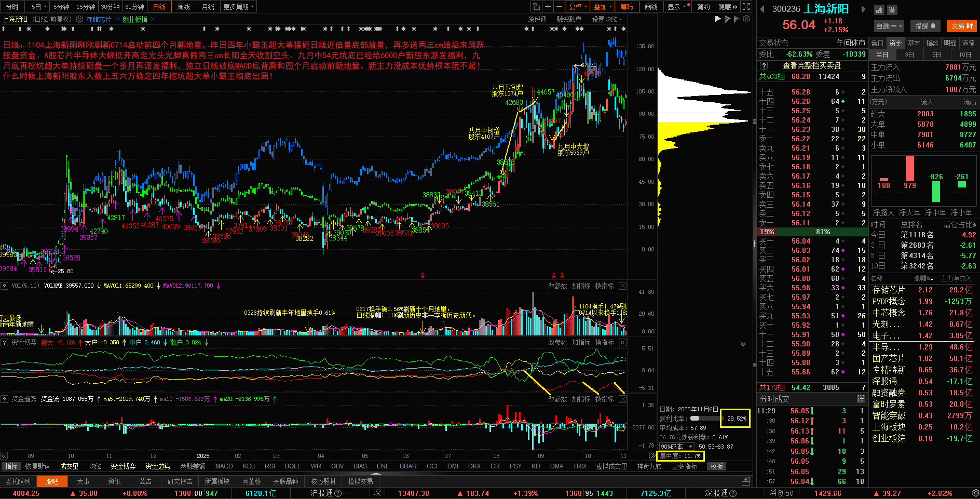The height and width of the screenshot is (499, 980).
Task: Switch to the 分时 intraday tab
Action: 12,7
